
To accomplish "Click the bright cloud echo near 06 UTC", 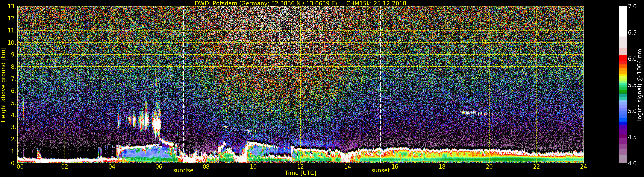I will coord(156,124).
